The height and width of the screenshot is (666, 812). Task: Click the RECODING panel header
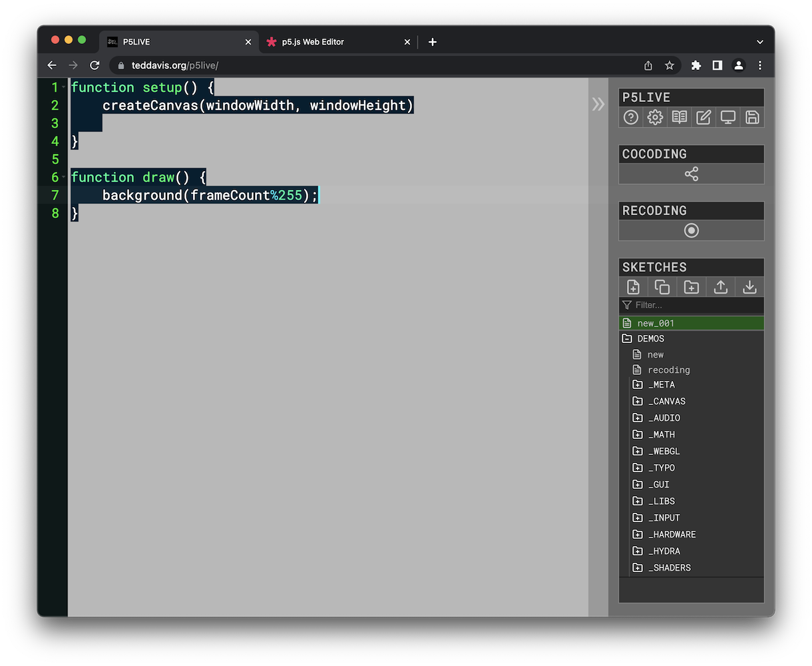coord(692,210)
